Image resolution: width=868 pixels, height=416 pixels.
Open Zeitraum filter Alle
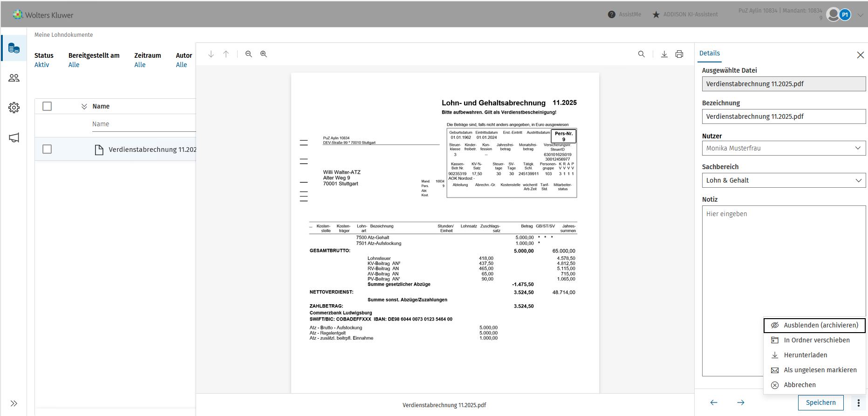[140, 65]
